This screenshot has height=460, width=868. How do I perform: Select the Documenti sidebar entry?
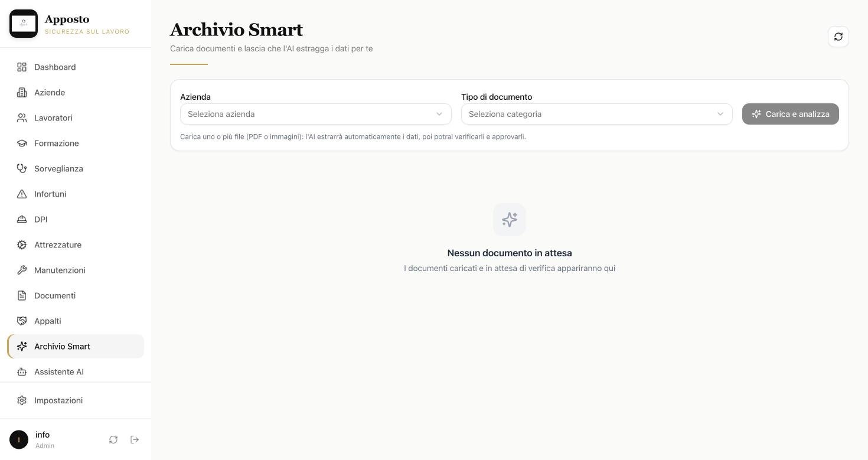click(x=76, y=296)
